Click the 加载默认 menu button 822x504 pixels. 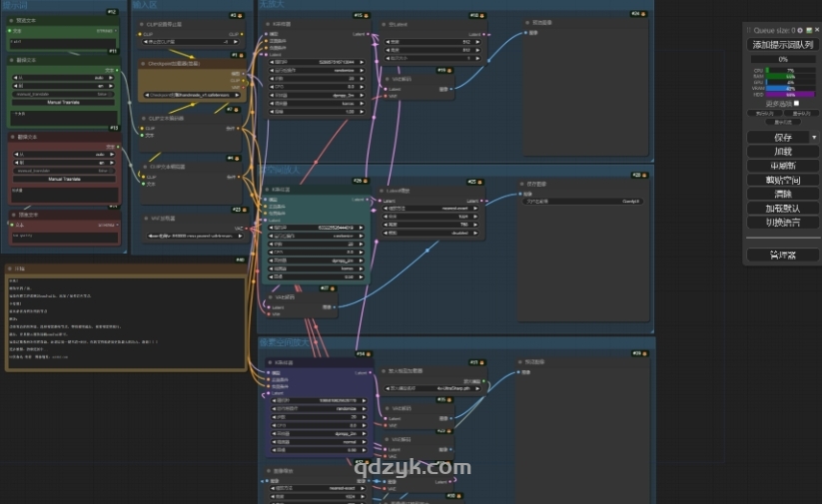[x=782, y=209]
